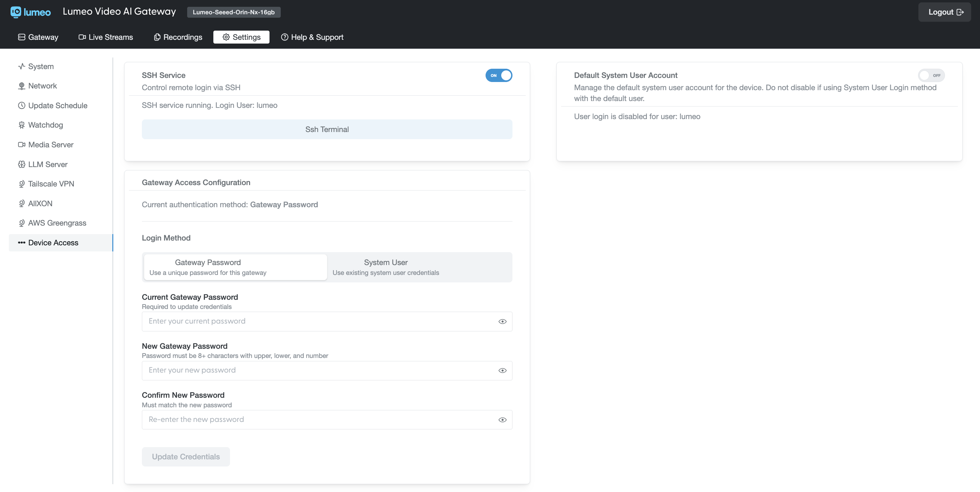Screen dimensions: 980x492
Task: Focus the current gateway password field
Action: (327, 322)
